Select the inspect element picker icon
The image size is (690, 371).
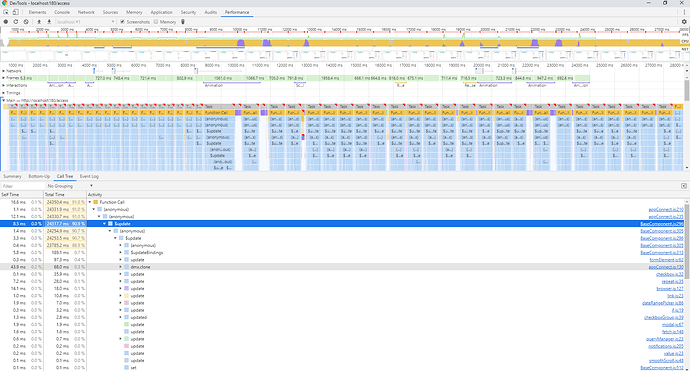coord(6,12)
